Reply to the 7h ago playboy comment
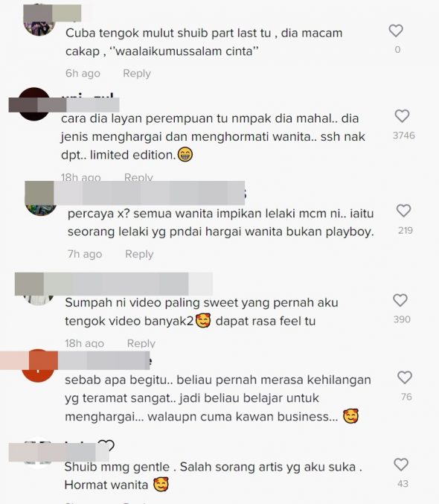 [x=139, y=255]
